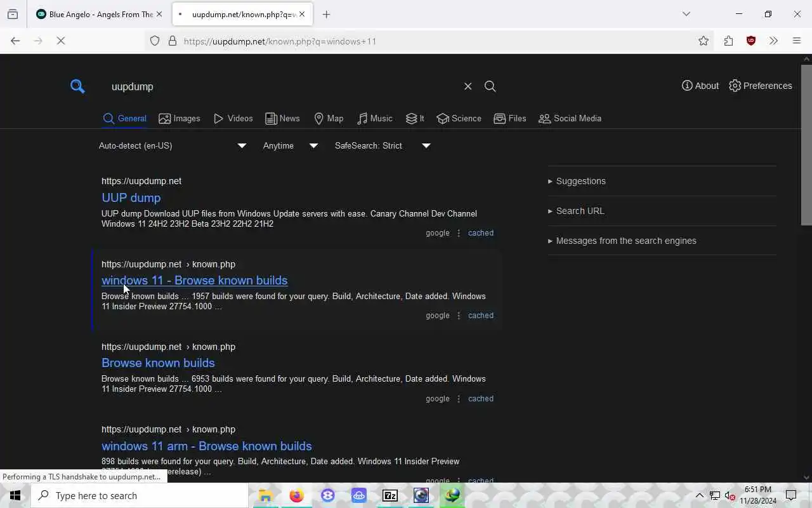The height and width of the screenshot is (508, 812).
Task: Open the network tray icon
Action: pos(715,495)
